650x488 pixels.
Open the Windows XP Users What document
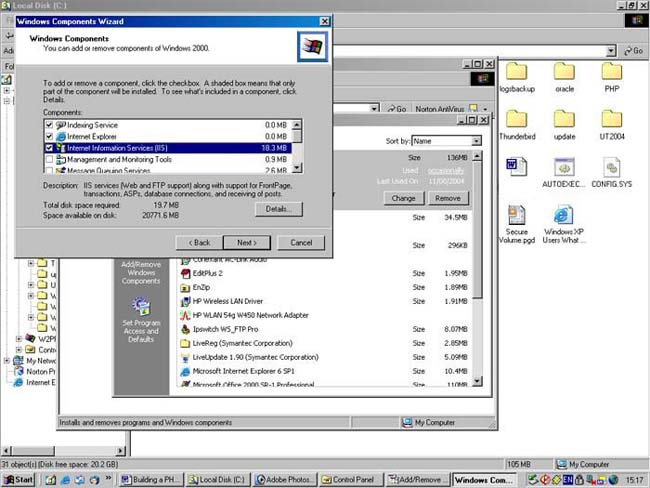[564, 217]
